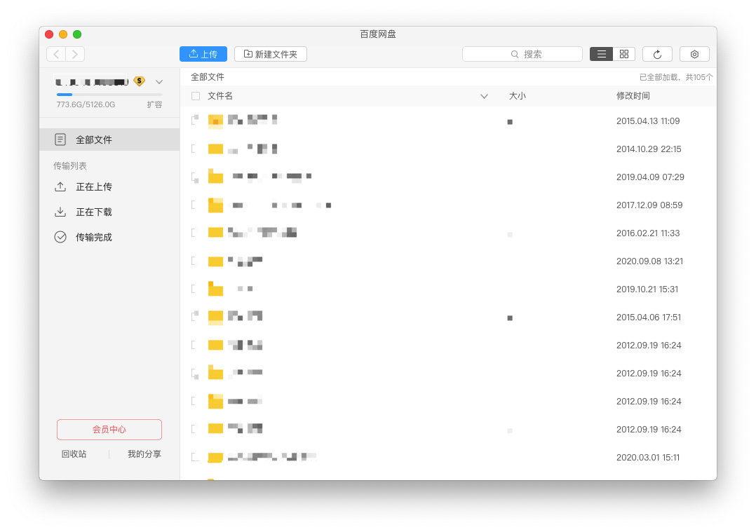Click the storage usage progress bar

point(109,95)
